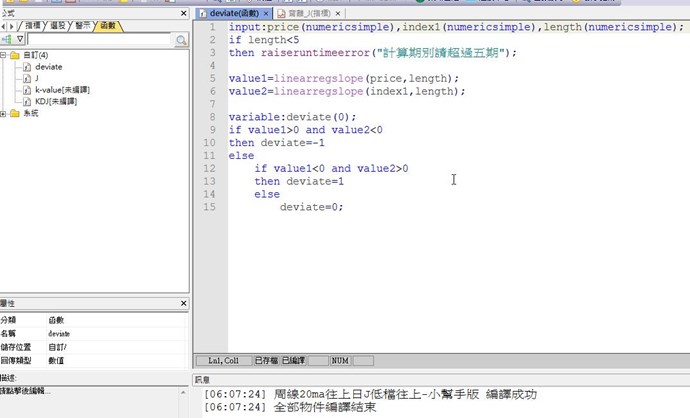Image resolution: width=690 pixels, height=418 pixels.
Task: Collapse the 自訂(4) tree node
Action: pyautogui.click(x=4, y=55)
